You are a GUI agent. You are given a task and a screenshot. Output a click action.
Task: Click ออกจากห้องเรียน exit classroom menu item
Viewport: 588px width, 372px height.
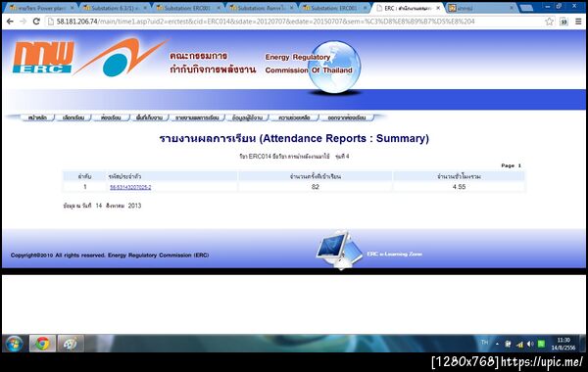[x=347, y=117]
